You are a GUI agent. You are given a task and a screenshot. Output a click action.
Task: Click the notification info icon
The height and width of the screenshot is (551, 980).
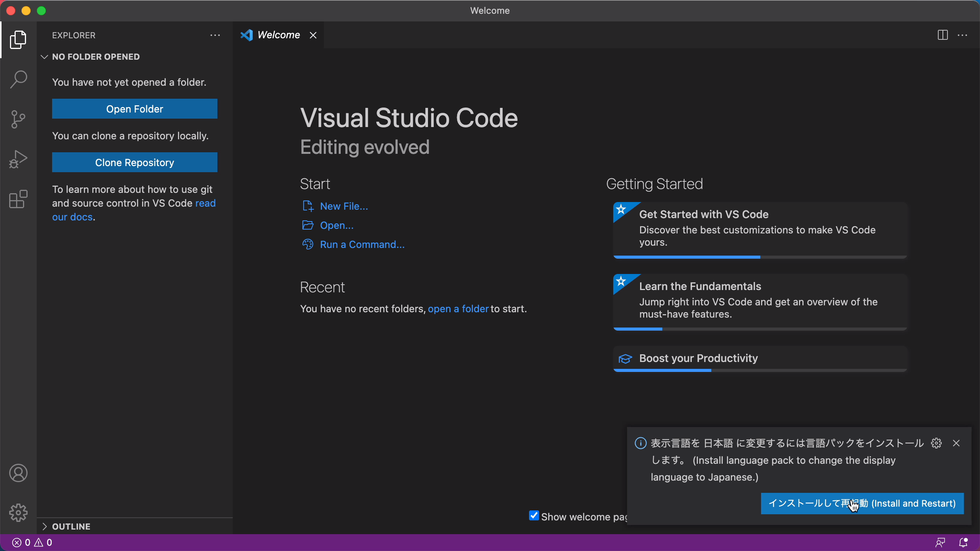coord(640,443)
